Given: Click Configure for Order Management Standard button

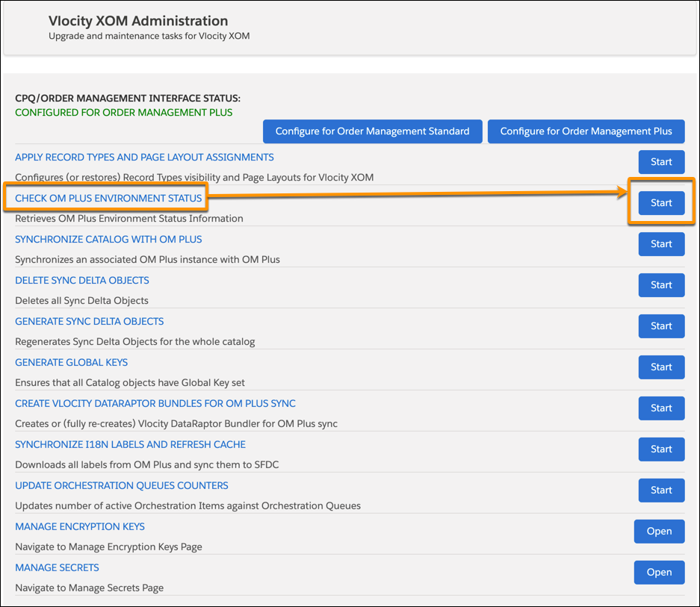Looking at the screenshot, I should (x=372, y=131).
